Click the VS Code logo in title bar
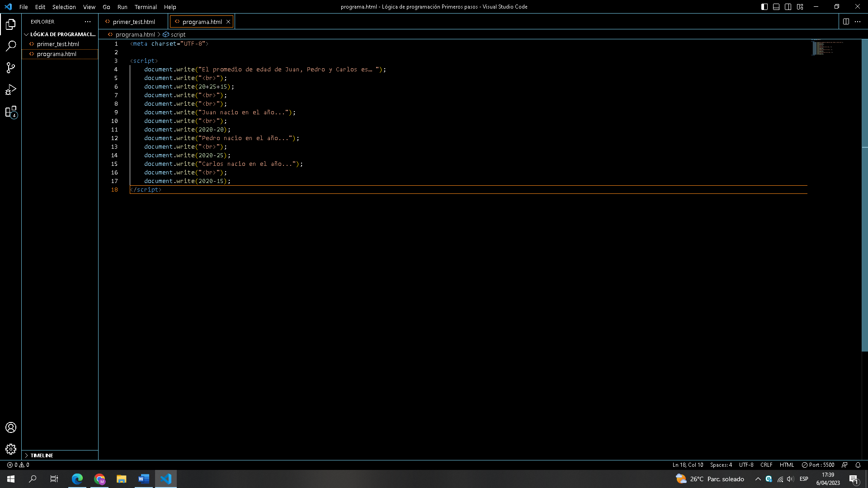 (8, 7)
